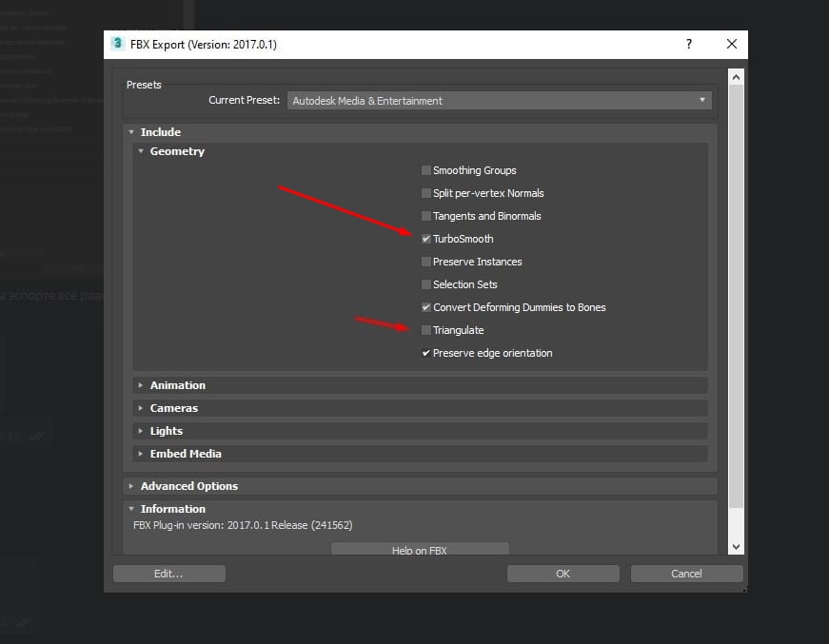Click the scrollbar up arrow
Screen dimensions: 829x644
[736, 77]
